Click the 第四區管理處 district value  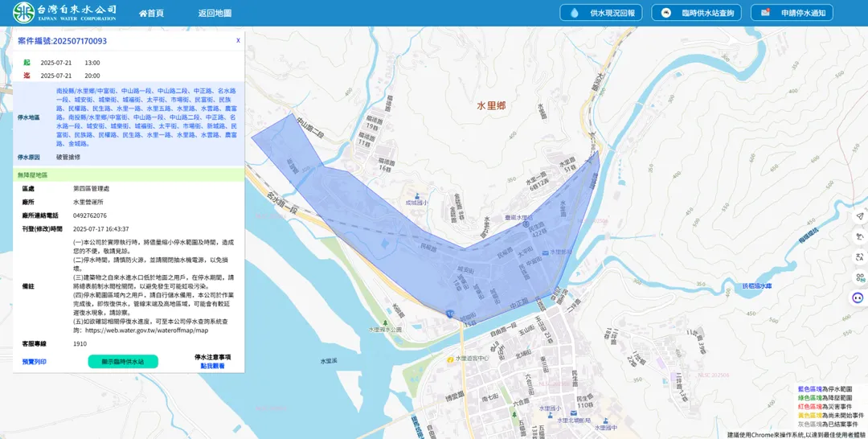coord(92,189)
